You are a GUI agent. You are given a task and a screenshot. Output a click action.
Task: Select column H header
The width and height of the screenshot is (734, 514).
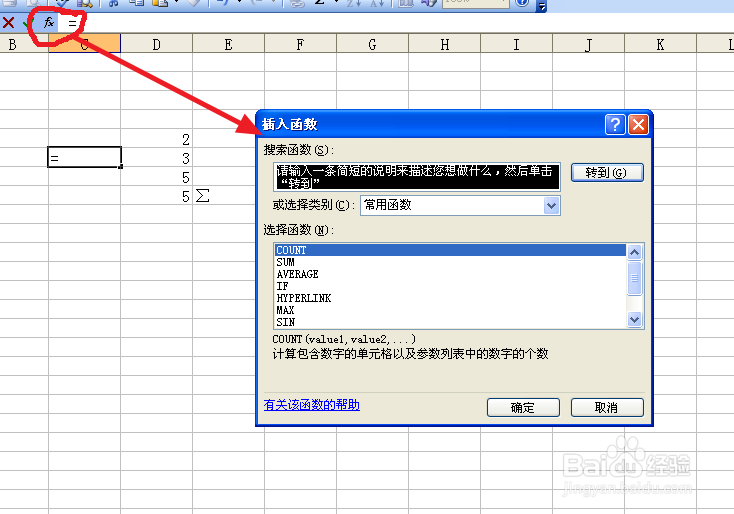pyautogui.click(x=444, y=44)
